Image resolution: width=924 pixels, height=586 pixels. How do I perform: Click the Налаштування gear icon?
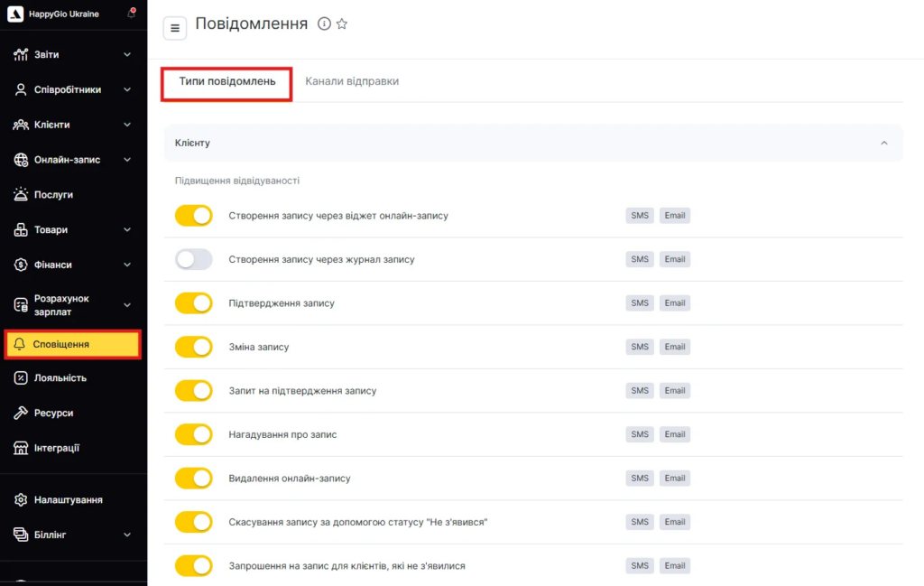[x=21, y=499]
